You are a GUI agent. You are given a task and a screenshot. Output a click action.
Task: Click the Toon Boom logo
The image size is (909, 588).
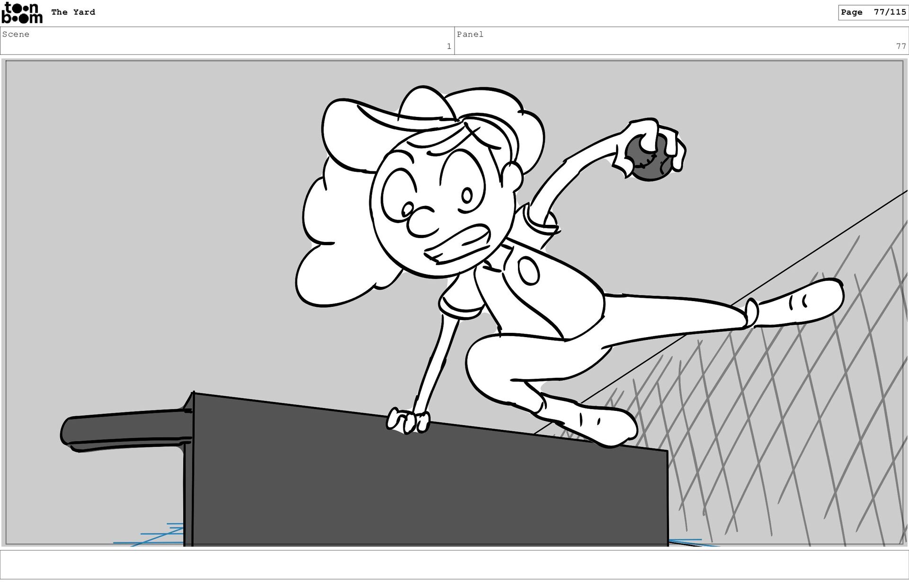(22, 13)
